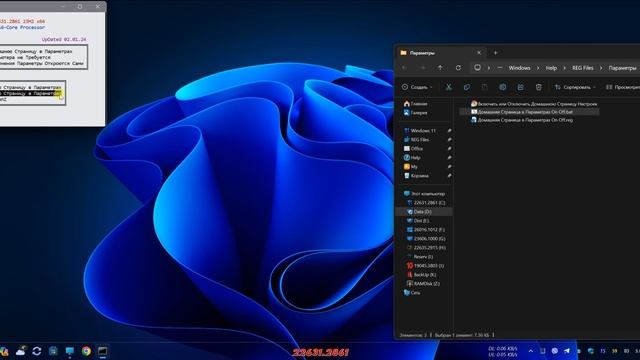The width and height of the screenshot is (640, 360).
Task: Open drive RAMDisk (Z:)
Action: 423,284
